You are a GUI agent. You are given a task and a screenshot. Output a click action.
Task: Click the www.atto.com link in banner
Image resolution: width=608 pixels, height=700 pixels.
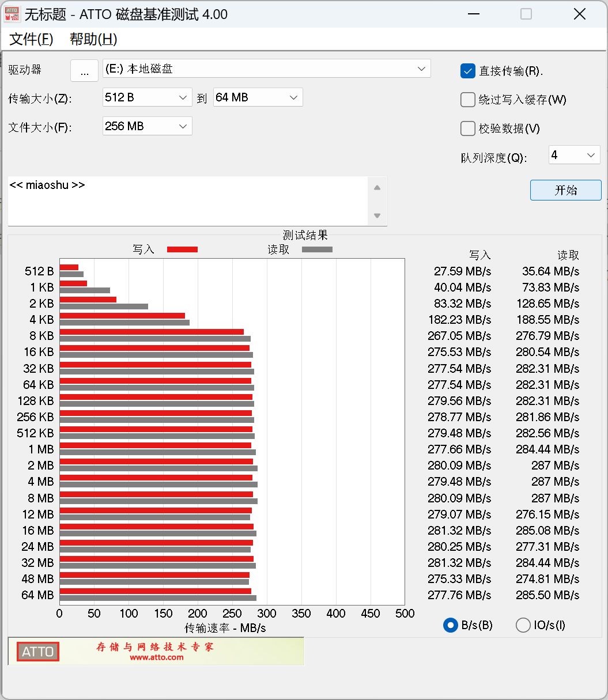pos(157,657)
